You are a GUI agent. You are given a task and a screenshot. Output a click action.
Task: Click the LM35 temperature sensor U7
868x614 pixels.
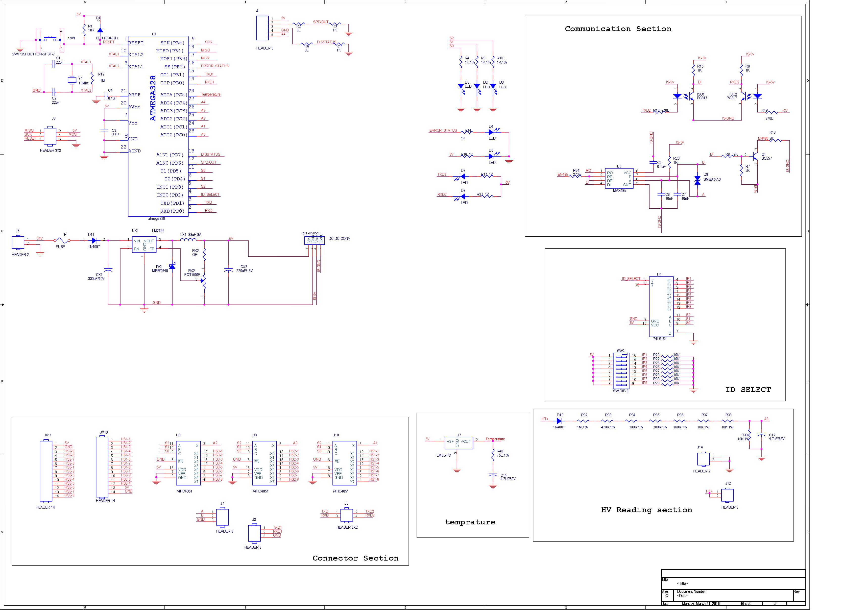[x=458, y=443]
